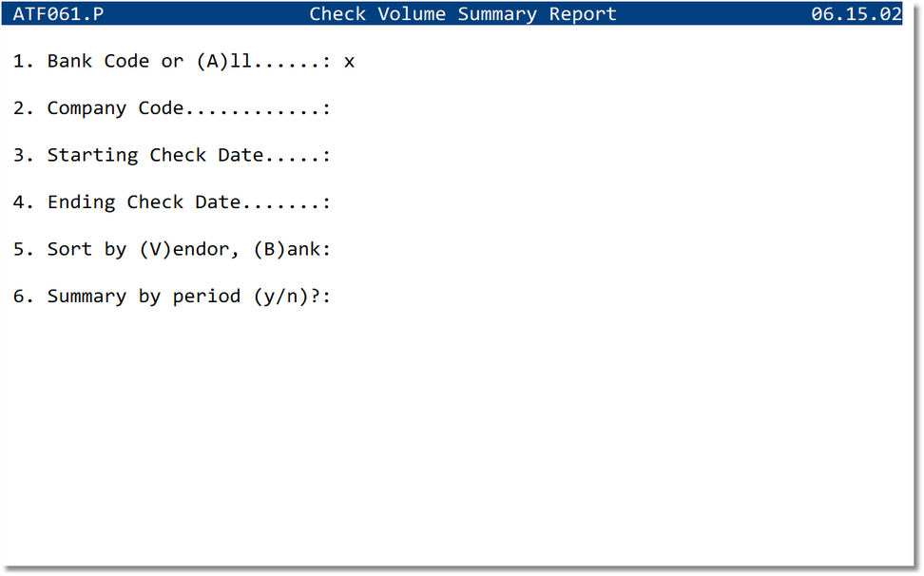Image resolution: width=924 pixels, height=576 pixels.
Task: Click the Ending Check Date field
Action: coord(352,202)
